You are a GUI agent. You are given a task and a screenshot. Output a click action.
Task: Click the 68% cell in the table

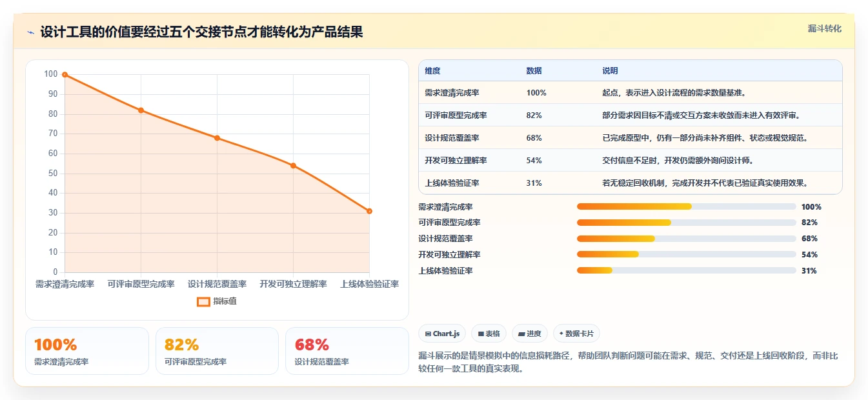[x=534, y=138]
